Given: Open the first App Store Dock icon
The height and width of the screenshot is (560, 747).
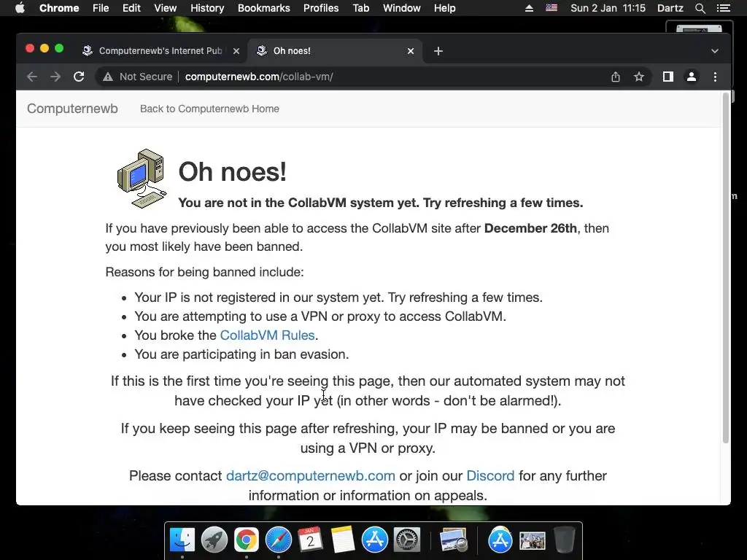Looking at the screenshot, I should point(374,540).
